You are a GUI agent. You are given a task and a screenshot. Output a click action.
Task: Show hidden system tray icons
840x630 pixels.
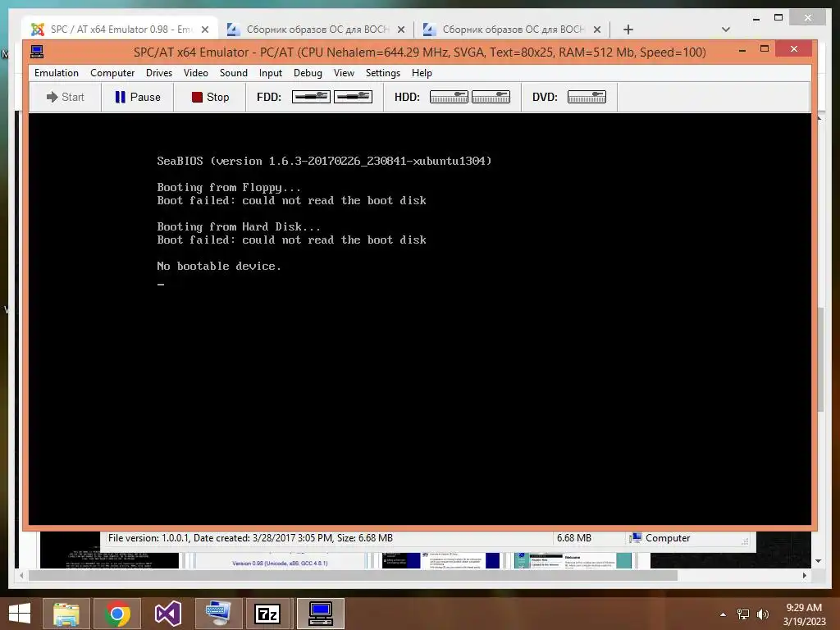point(724,614)
